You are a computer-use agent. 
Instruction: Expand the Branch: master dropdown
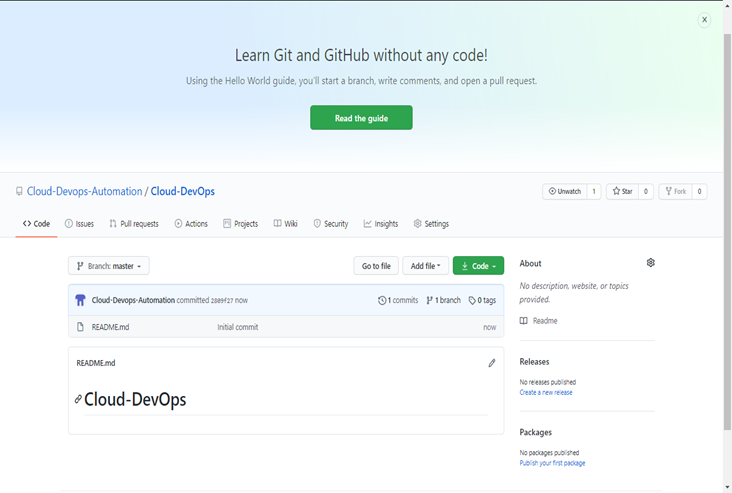(x=109, y=266)
